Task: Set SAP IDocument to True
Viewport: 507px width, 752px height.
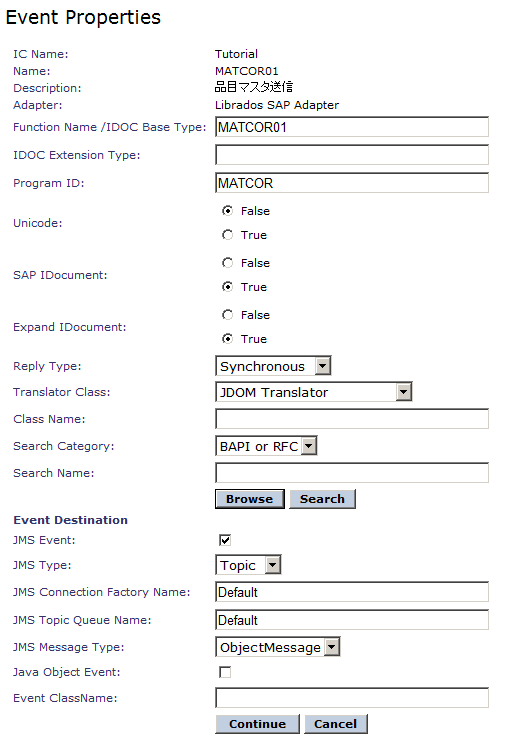Action: 227,287
